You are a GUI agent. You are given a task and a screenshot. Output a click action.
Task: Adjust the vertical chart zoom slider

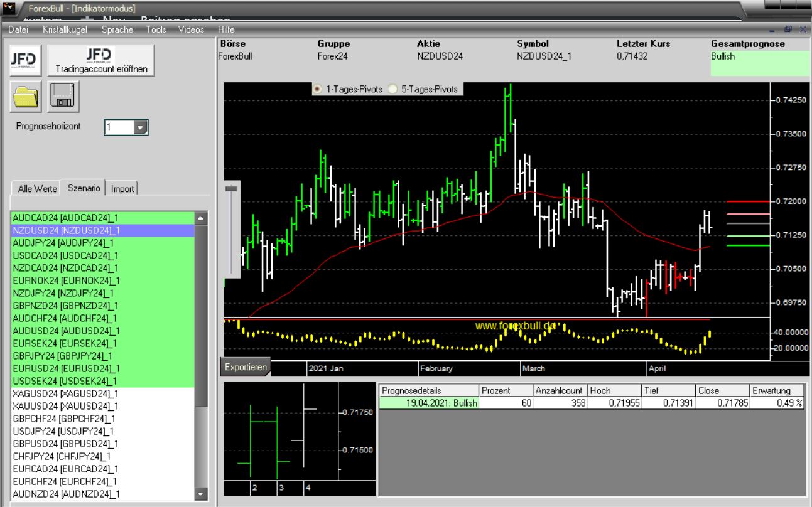pos(232,188)
